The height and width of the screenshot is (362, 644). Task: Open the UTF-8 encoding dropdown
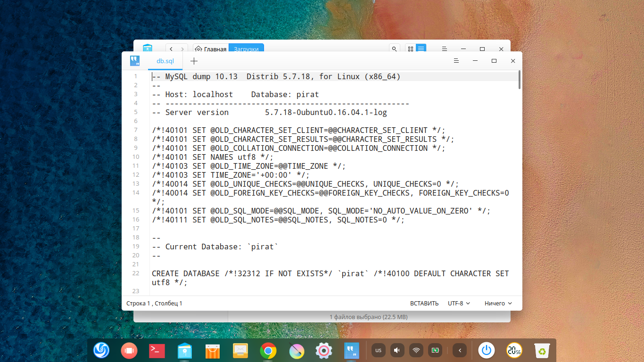(459, 304)
